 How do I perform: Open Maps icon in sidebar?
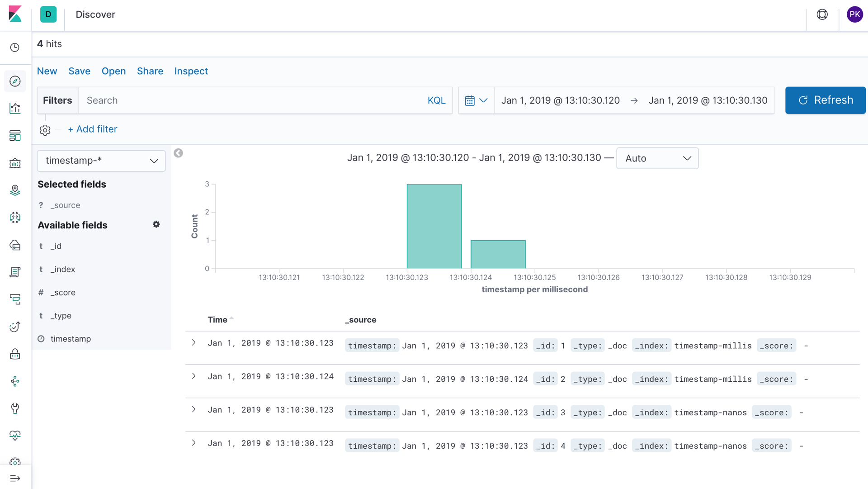[x=15, y=190]
